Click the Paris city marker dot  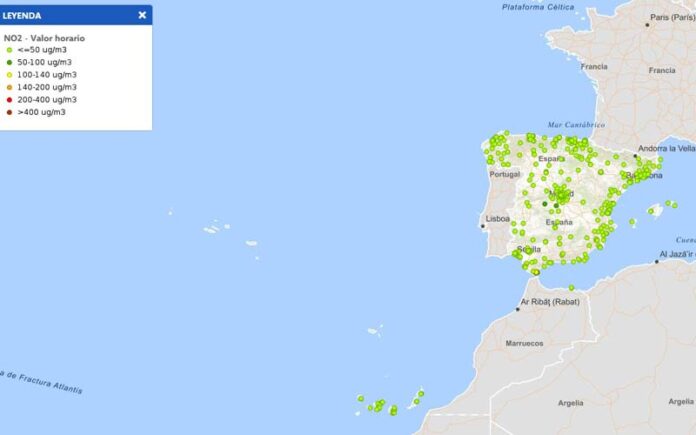click(x=647, y=24)
